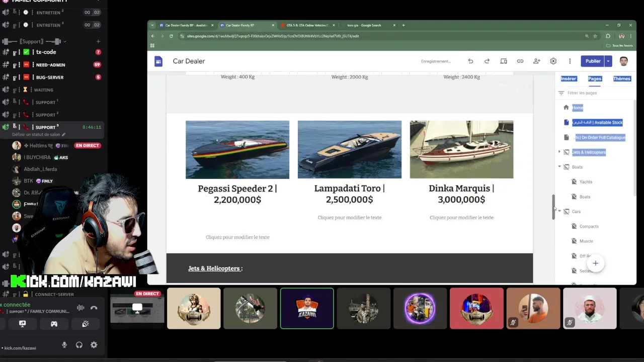Screen dimensions: 644x362
Task: Start an activity in Discord
Action: coord(54,324)
